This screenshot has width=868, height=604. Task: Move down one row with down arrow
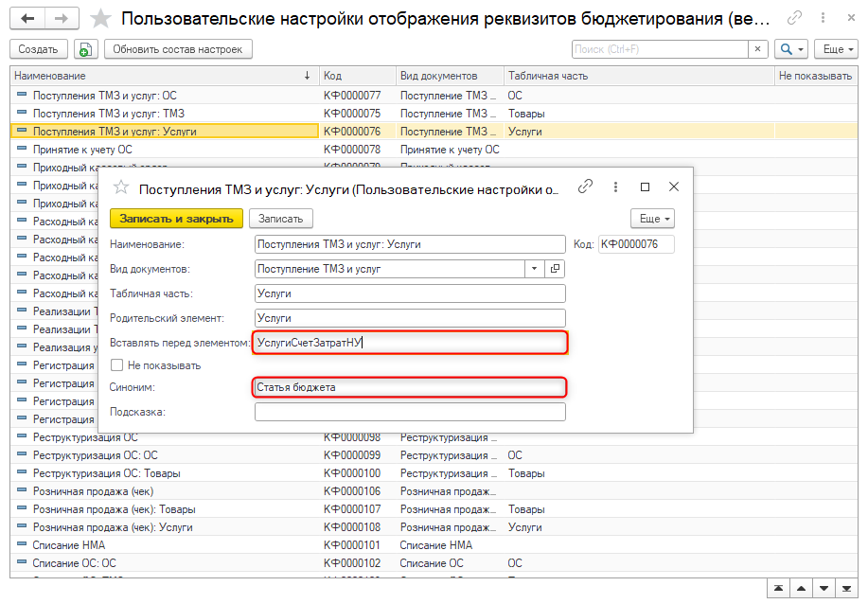pyautogui.click(x=824, y=589)
